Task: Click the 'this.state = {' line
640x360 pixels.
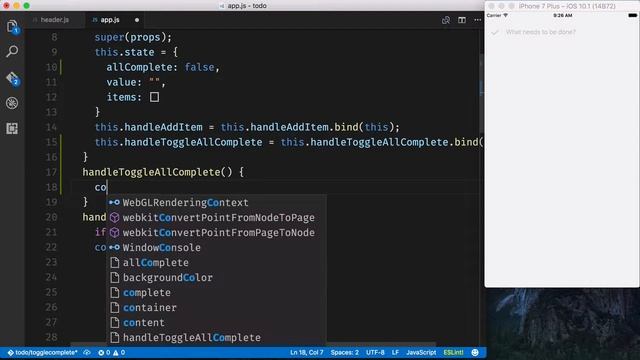Action: click(x=136, y=52)
